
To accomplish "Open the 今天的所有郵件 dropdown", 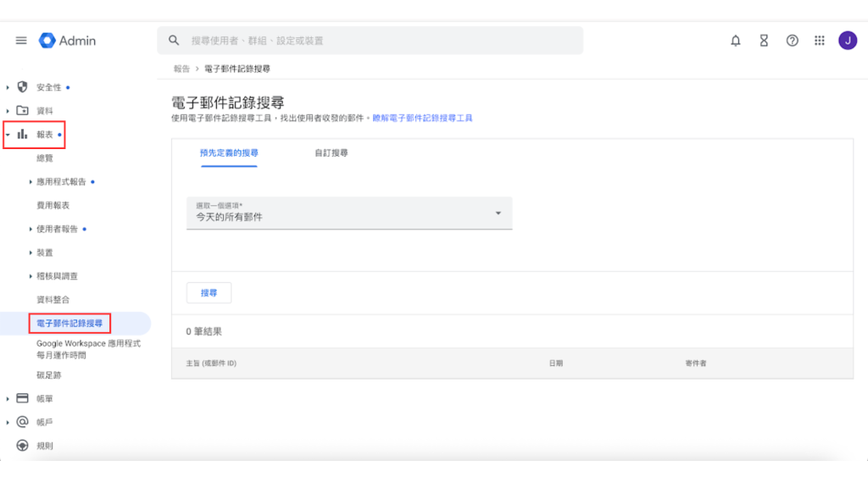I will 349,213.
